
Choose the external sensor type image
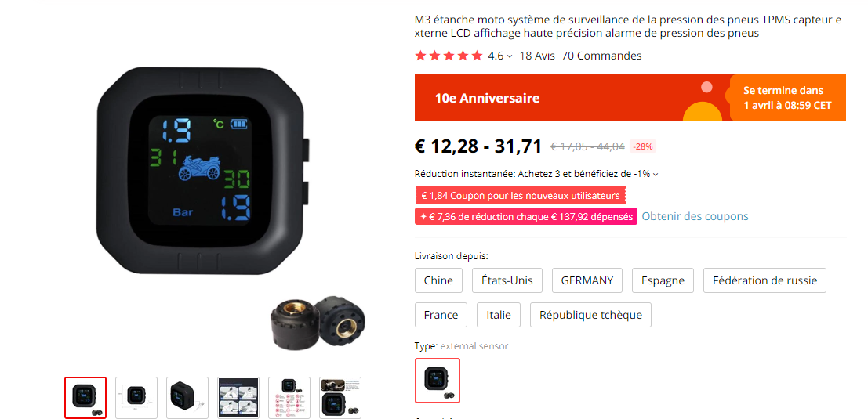tap(438, 381)
